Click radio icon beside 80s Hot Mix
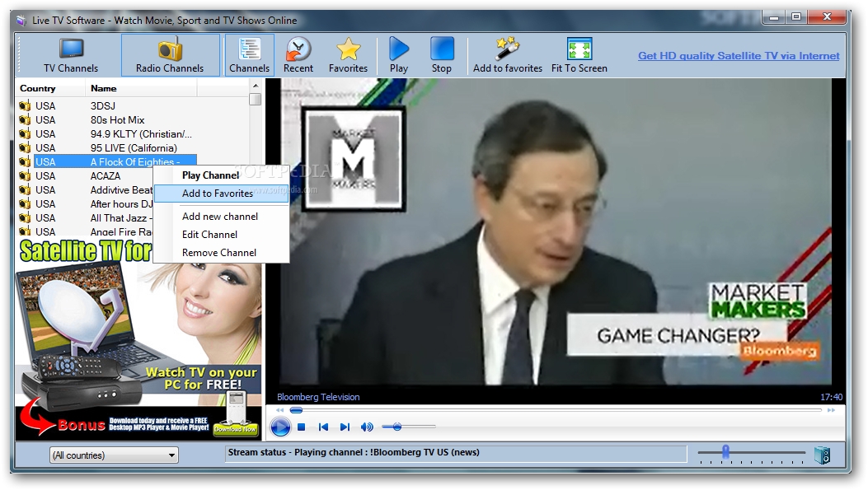The image size is (868, 490). tap(25, 120)
